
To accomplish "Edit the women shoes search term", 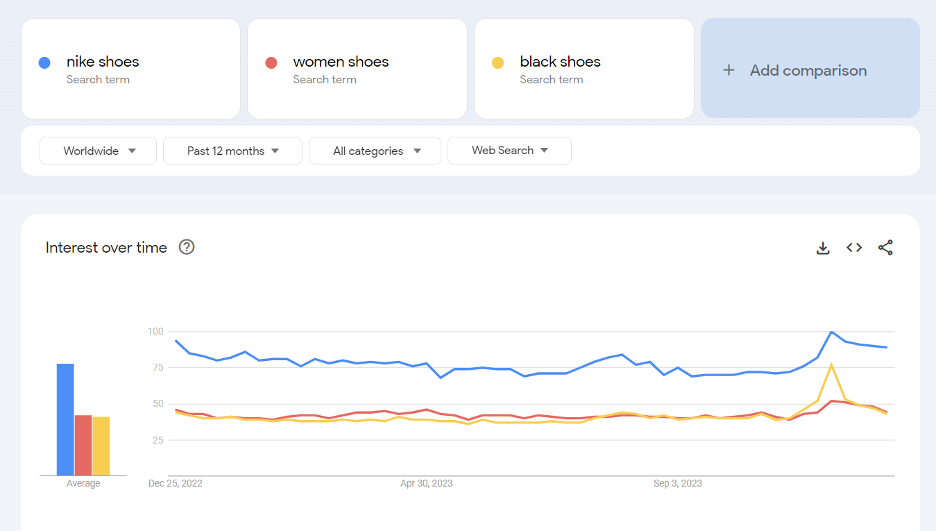I will click(x=358, y=69).
